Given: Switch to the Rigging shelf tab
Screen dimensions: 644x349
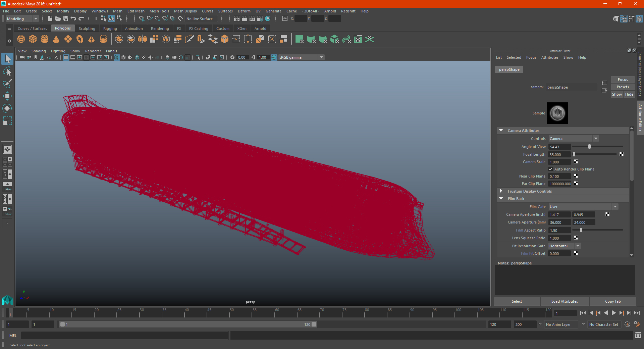Looking at the screenshot, I should point(110,29).
